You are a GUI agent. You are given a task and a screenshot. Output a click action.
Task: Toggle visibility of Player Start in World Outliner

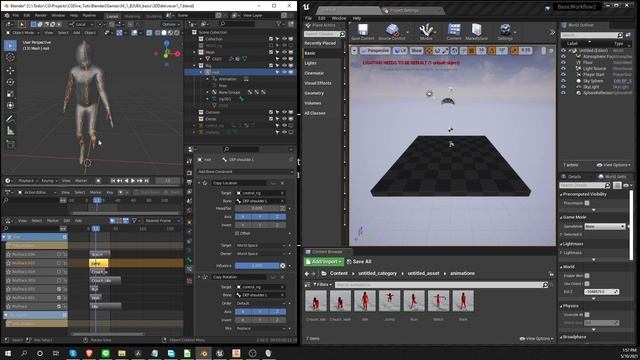coord(563,75)
